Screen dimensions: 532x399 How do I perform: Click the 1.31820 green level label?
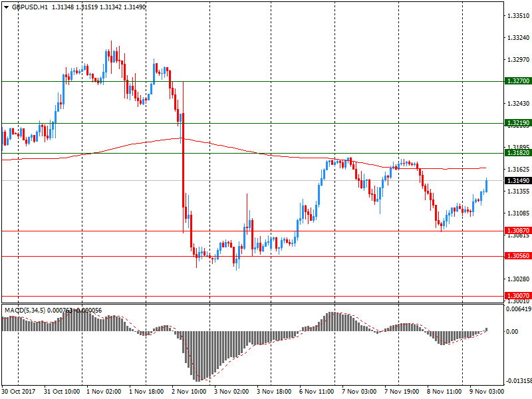coord(518,153)
